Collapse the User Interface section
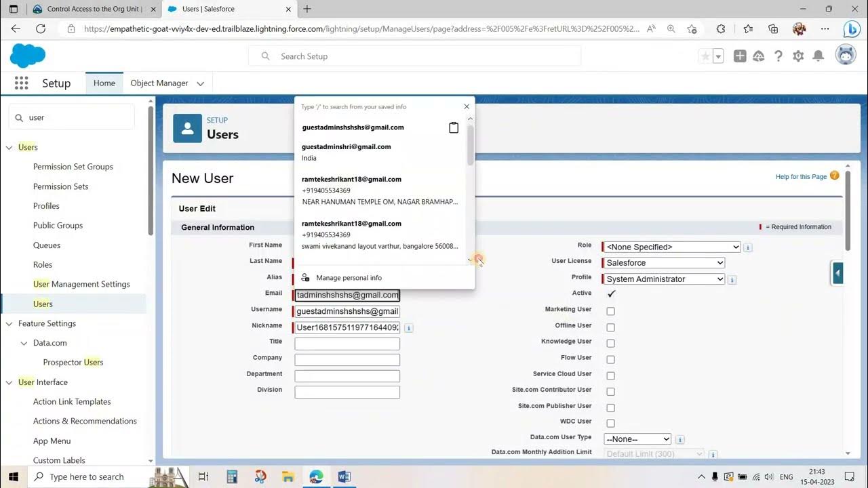This screenshot has width=868, height=488. (x=9, y=382)
